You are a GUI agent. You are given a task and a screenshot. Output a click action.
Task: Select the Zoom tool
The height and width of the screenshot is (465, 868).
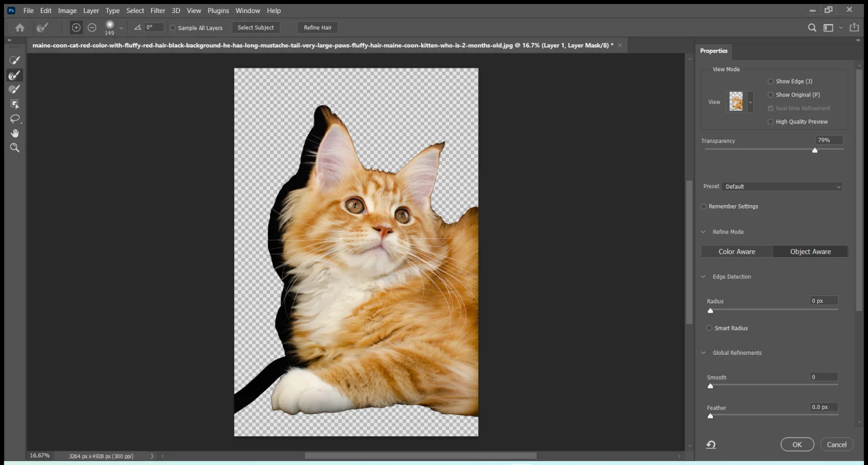pos(15,148)
